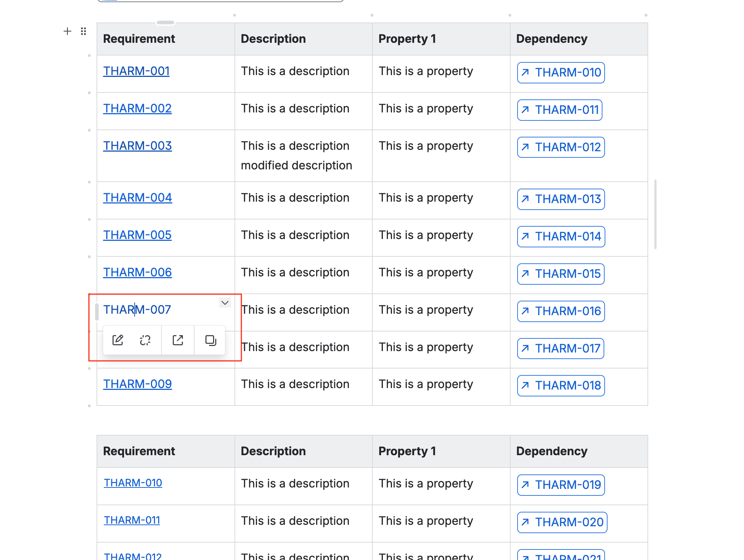Place cursor in 'modified description' cell
Screen dimensions: 744x560
(296, 165)
